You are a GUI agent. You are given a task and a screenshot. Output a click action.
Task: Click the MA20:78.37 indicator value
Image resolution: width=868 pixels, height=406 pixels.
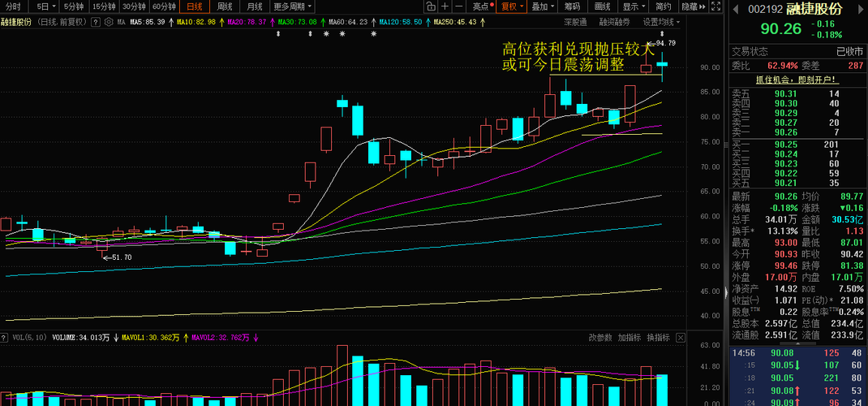(247, 22)
